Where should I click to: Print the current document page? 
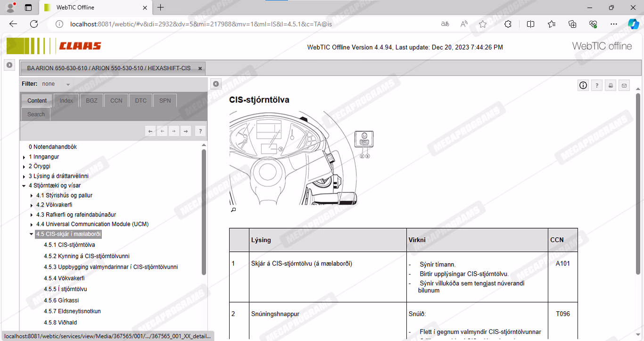pos(611,85)
